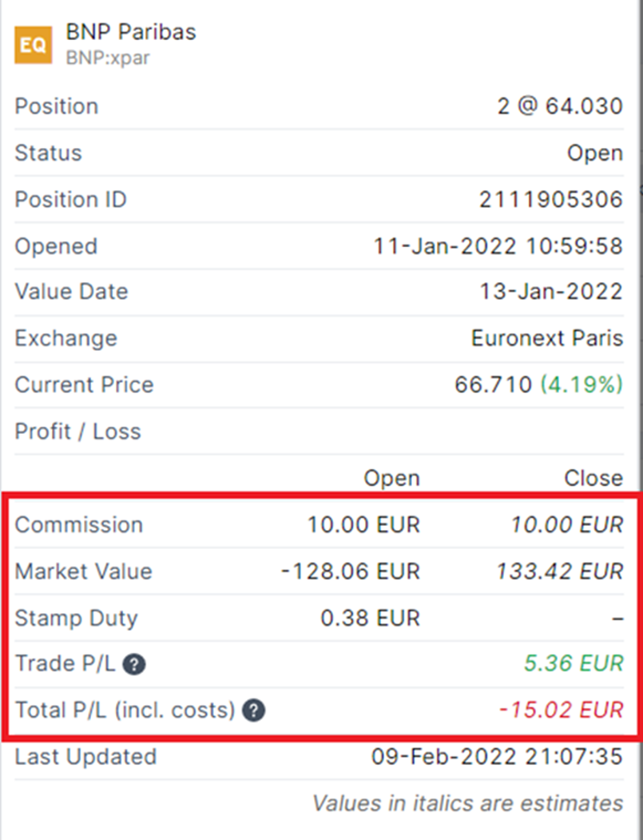643x840 pixels.
Task: Click the current price 66.710
Action: point(493,384)
